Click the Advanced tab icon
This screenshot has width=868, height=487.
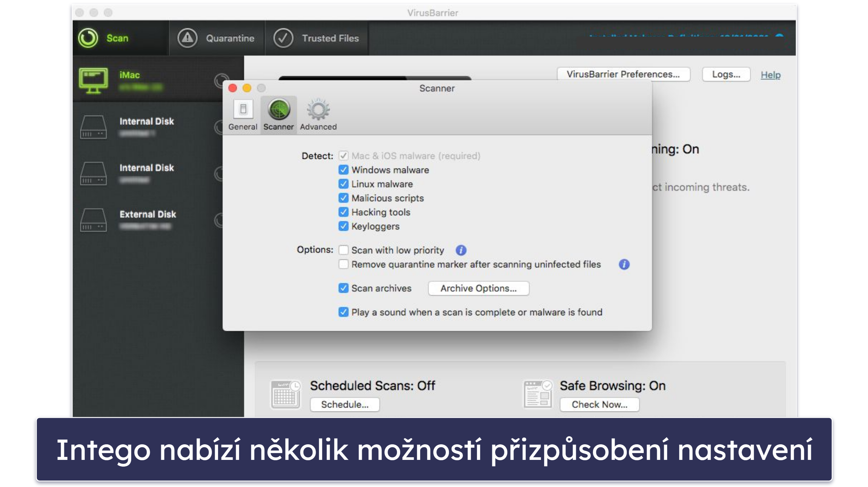point(319,109)
